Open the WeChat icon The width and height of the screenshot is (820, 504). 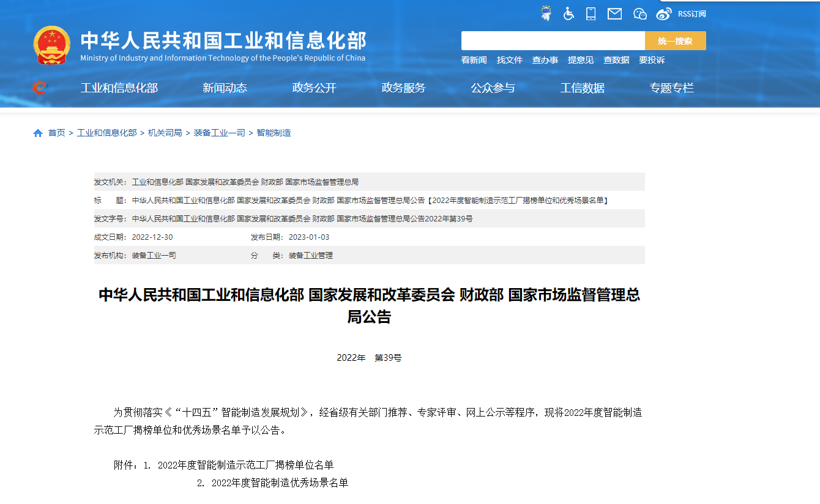click(x=639, y=13)
